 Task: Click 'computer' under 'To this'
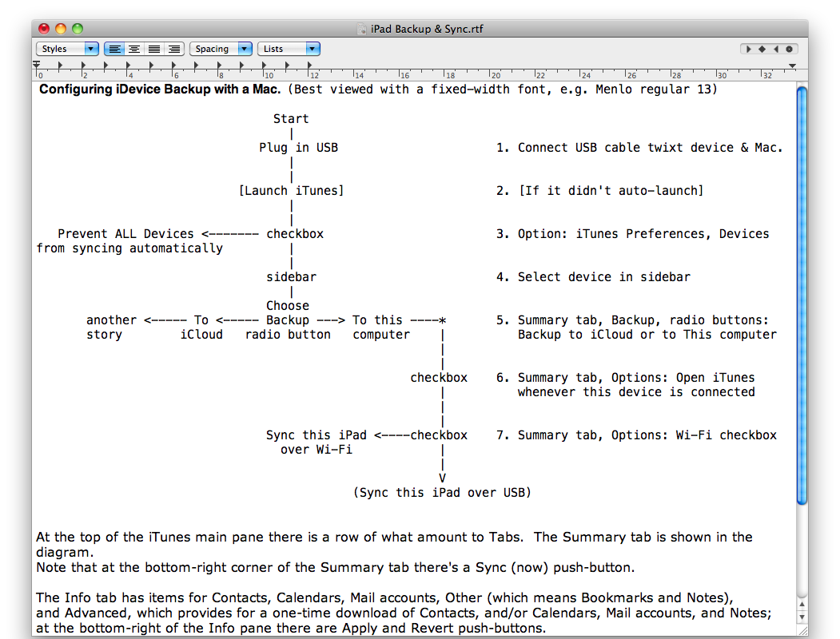tap(381, 335)
